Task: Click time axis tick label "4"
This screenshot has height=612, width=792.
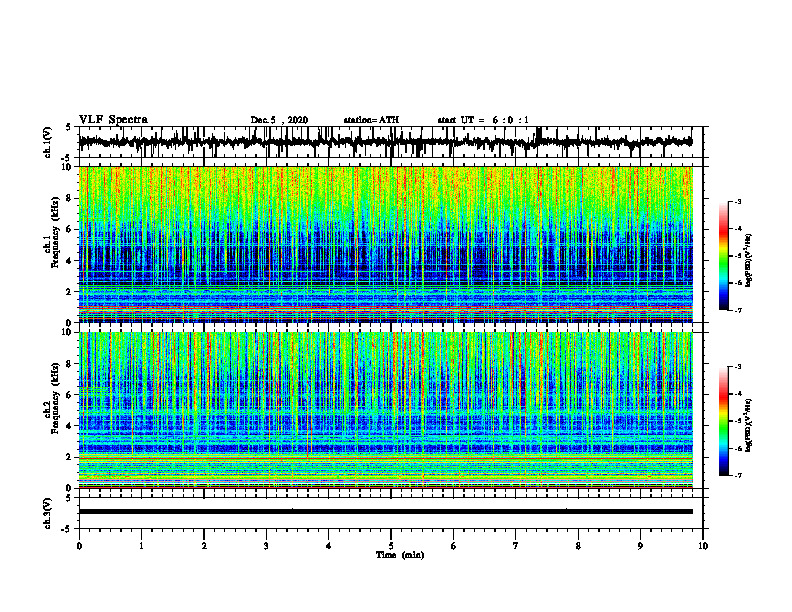Action: [x=329, y=546]
